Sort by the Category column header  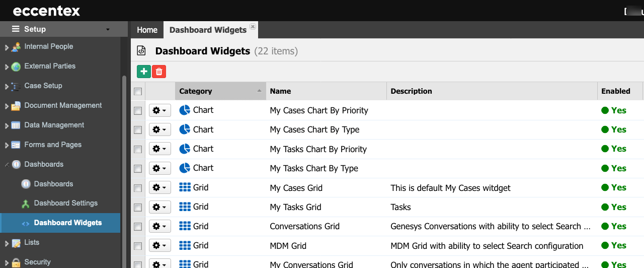[220, 91]
